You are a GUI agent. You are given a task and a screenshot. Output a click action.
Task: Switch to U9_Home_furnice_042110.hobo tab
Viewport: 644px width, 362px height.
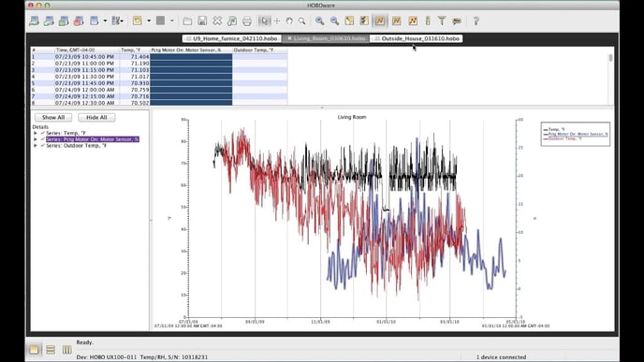[x=231, y=38]
